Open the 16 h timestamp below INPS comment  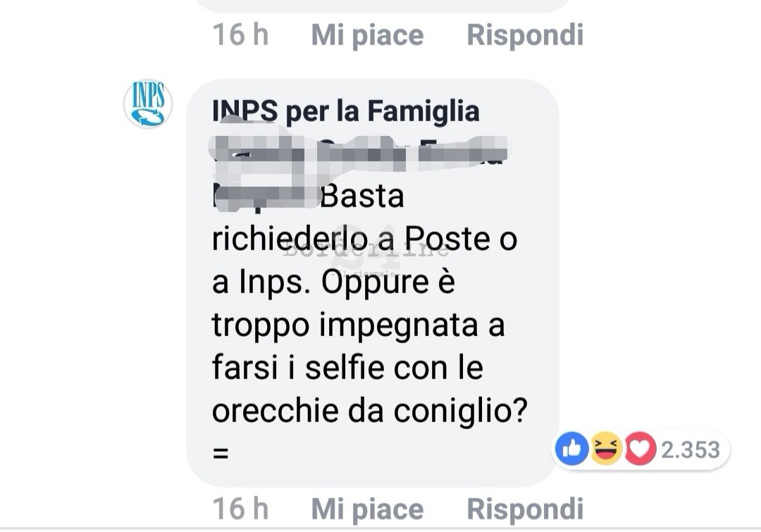coord(241,509)
